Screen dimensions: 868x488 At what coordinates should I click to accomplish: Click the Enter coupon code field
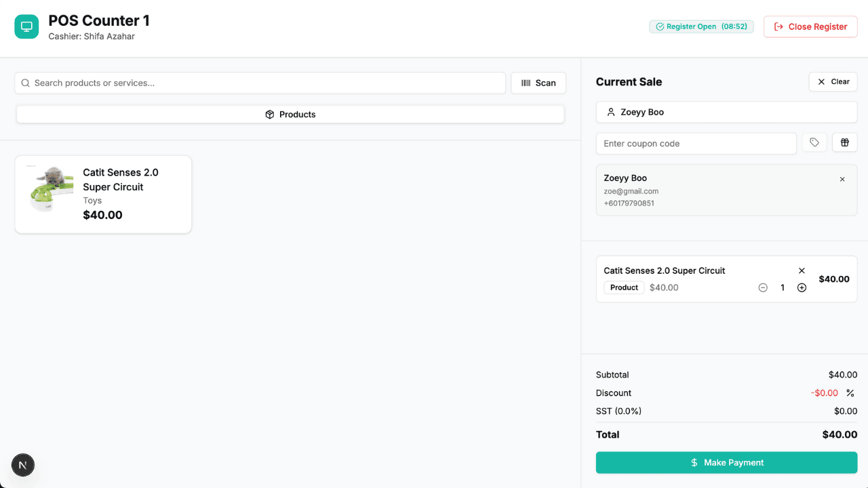(x=696, y=143)
